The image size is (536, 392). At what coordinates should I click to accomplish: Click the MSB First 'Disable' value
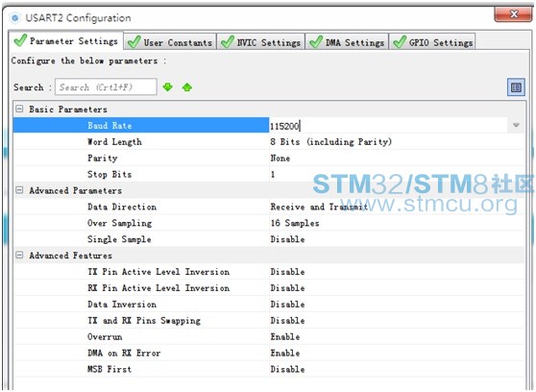click(x=287, y=369)
